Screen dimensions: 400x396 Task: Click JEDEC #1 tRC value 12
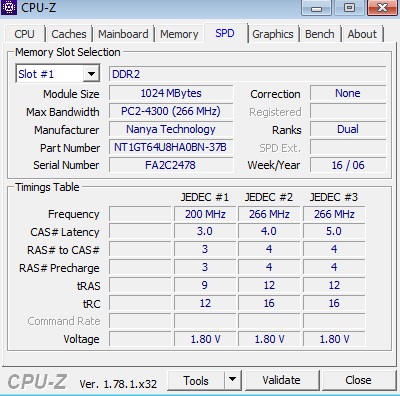pos(205,303)
